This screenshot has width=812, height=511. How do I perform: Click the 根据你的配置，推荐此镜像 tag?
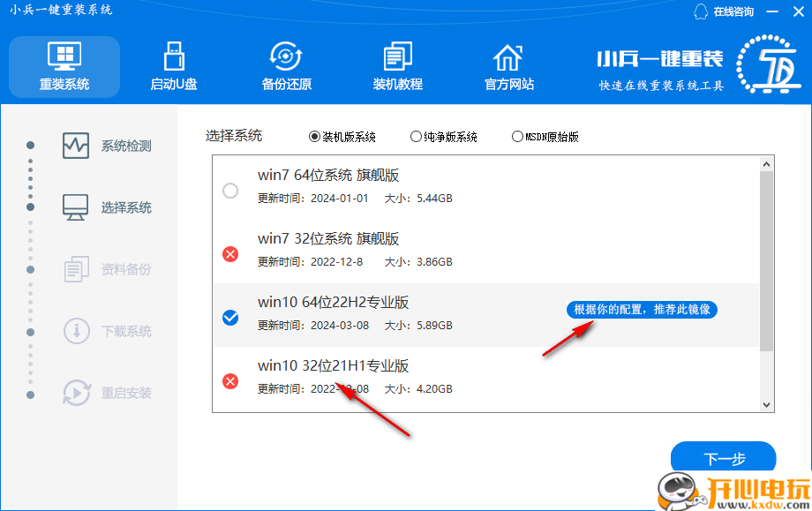(x=641, y=310)
